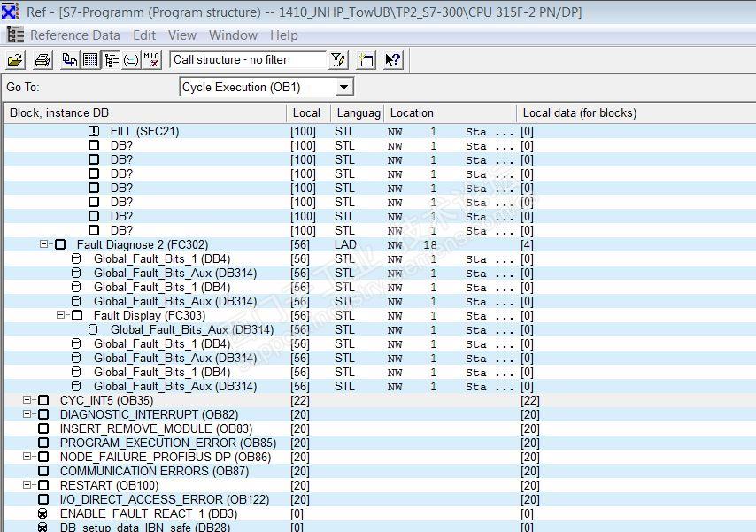The height and width of the screenshot is (532, 756).
Task: Select the CYC_INT5 (OB35) label
Action: [106, 400]
